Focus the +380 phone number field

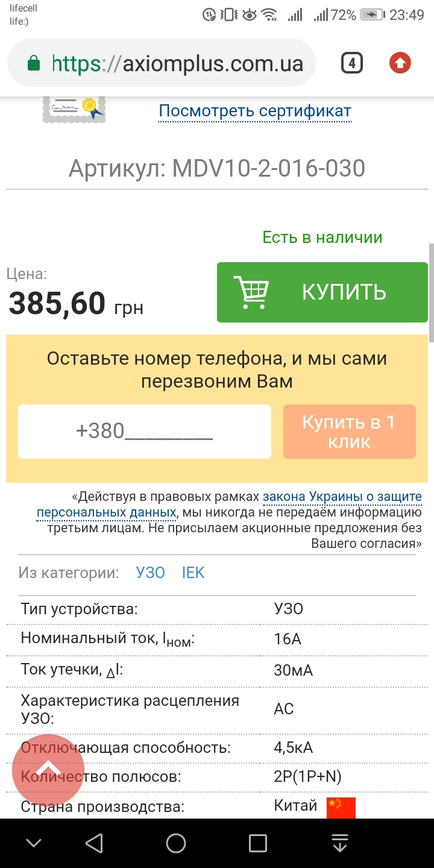[145, 432]
